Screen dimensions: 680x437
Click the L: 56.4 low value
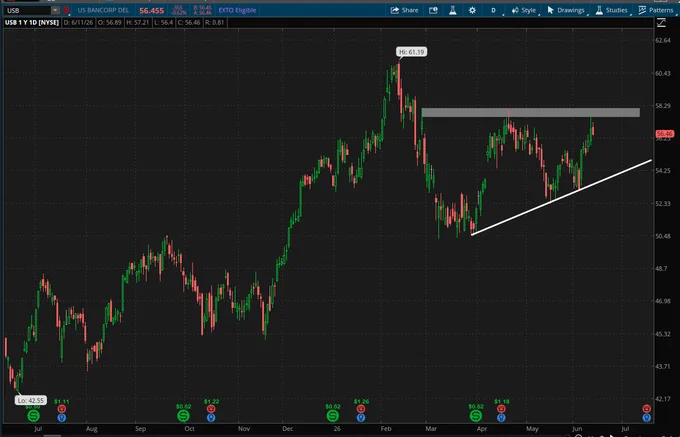pyautogui.click(x=163, y=22)
